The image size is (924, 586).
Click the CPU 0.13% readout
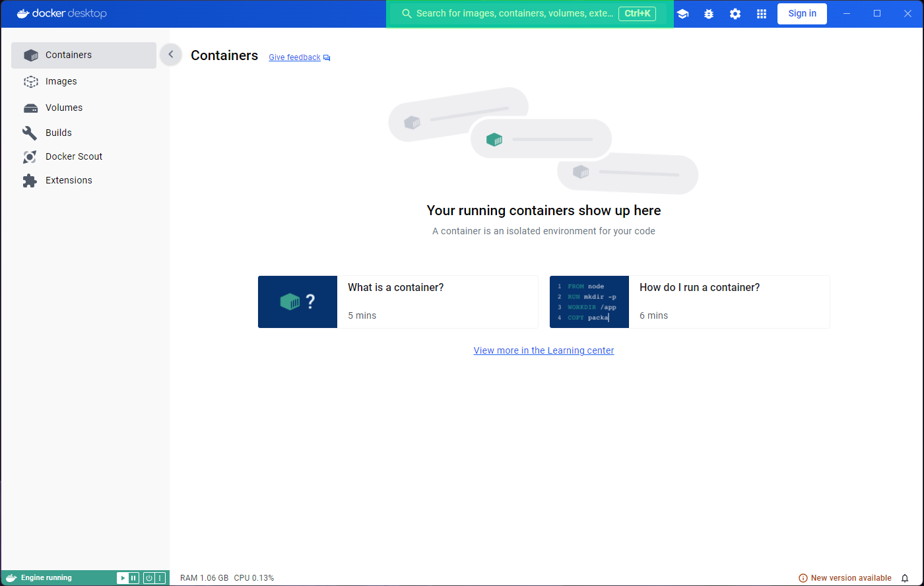point(254,578)
